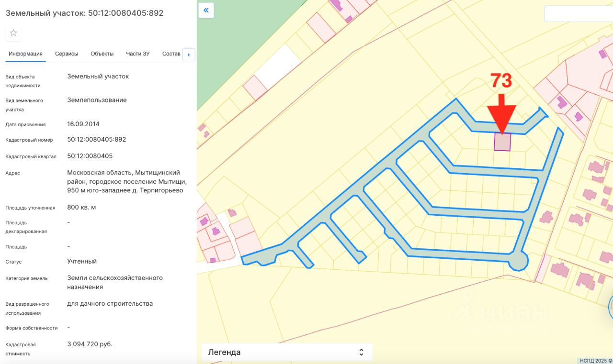Open the Состав tab
Image resolution: width=613 pixels, height=364 pixels.
coord(171,54)
